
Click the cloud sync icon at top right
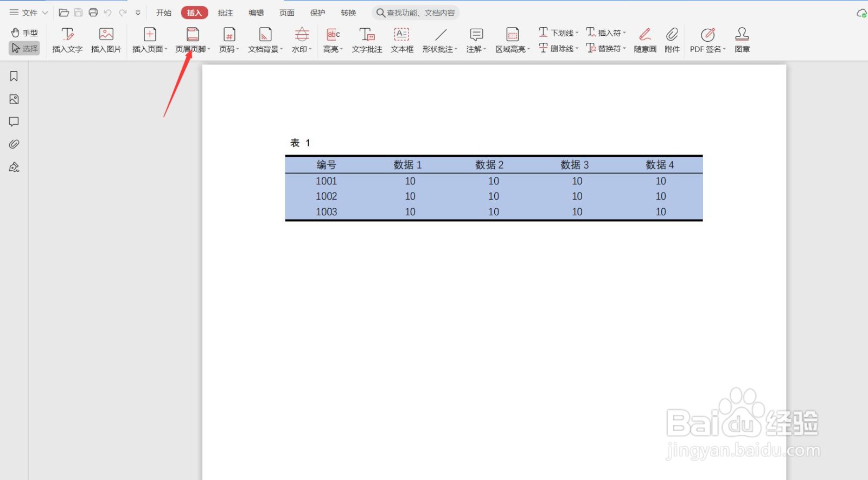pos(861,13)
